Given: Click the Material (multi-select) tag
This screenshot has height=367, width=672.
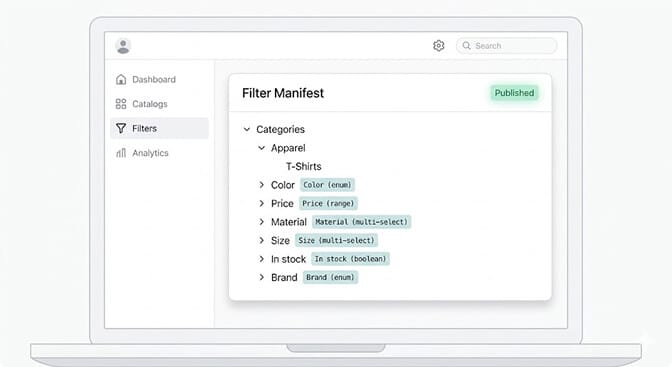Looking at the screenshot, I should pos(361,222).
